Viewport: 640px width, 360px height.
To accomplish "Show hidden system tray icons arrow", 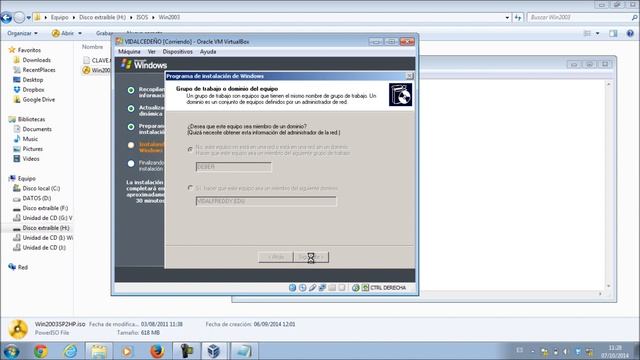I will pos(533,351).
